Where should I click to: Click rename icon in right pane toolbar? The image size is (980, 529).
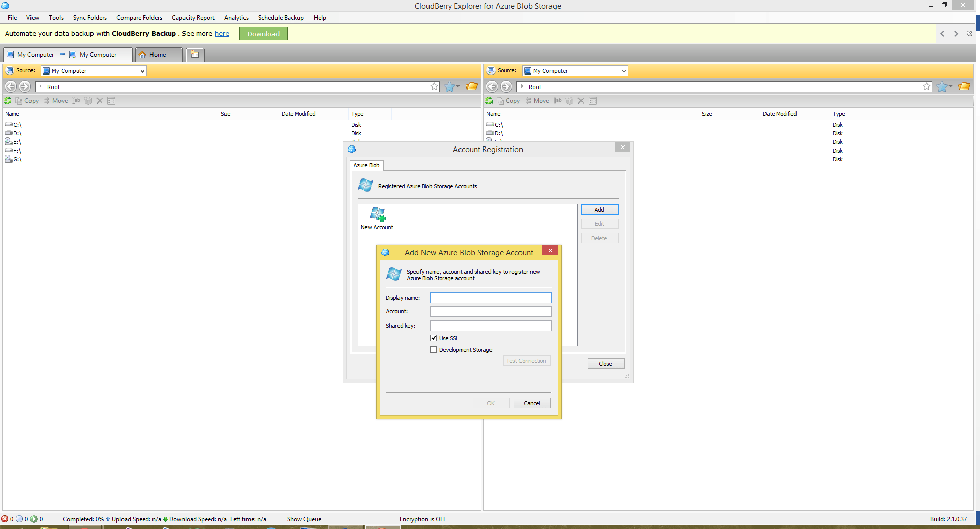[558, 101]
